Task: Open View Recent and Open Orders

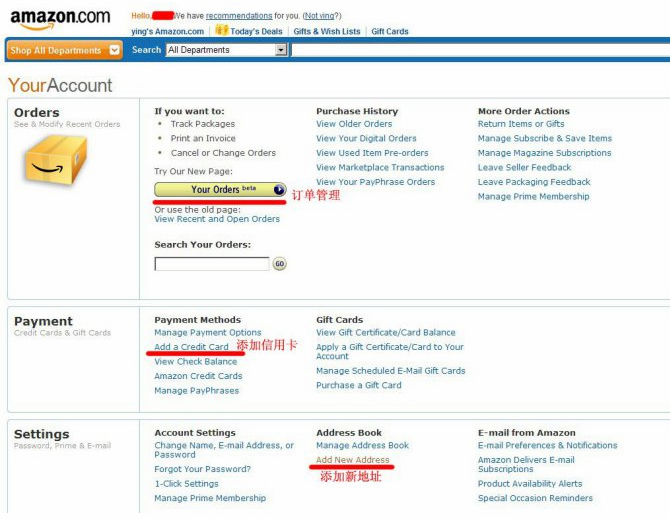Action: click(x=217, y=219)
